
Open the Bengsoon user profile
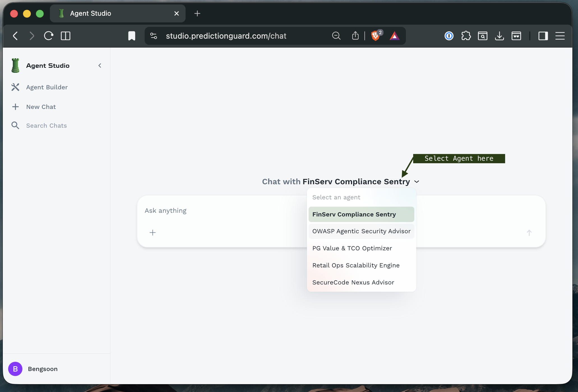pyautogui.click(x=33, y=369)
